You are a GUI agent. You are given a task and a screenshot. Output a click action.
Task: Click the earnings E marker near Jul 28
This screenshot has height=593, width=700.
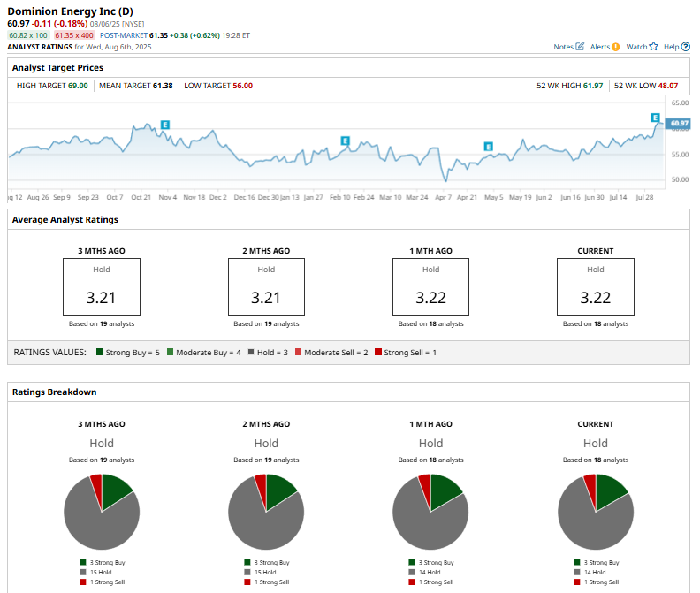coord(655,118)
